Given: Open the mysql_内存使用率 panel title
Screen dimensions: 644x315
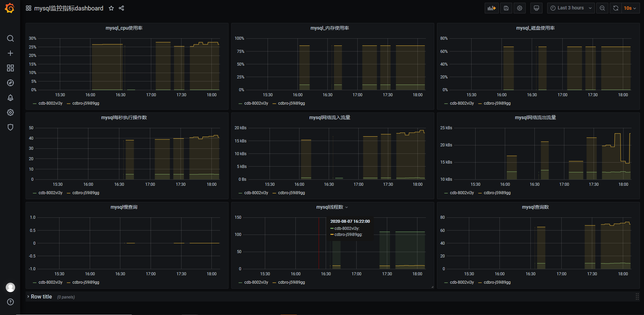Looking at the screenshot, I should 330,28.
